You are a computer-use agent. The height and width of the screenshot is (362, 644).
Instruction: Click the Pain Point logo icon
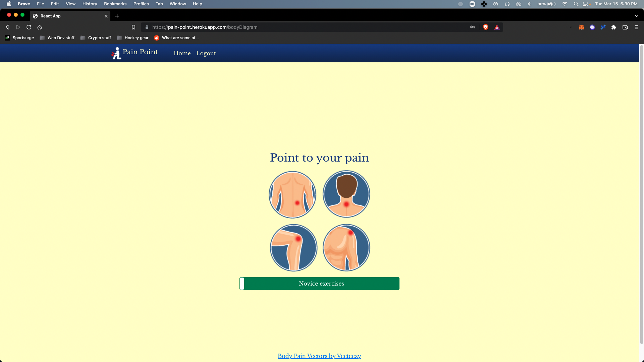116,53
